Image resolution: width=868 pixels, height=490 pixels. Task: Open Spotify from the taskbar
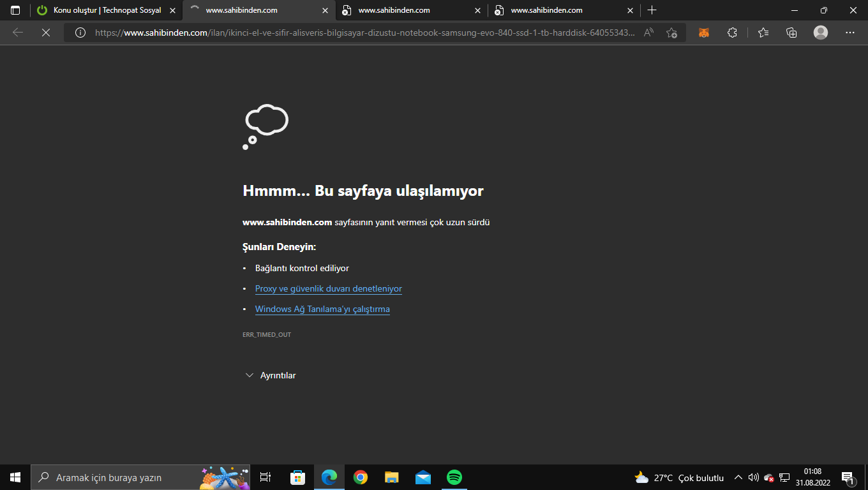pos(454,477)
